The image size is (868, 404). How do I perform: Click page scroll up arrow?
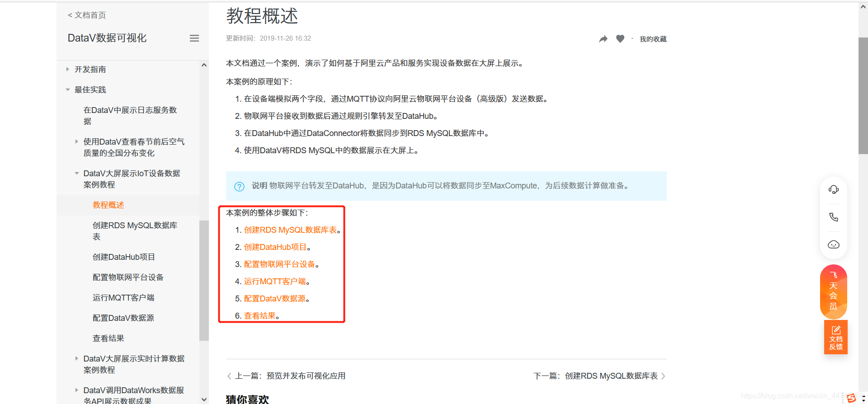pos(863,7)
